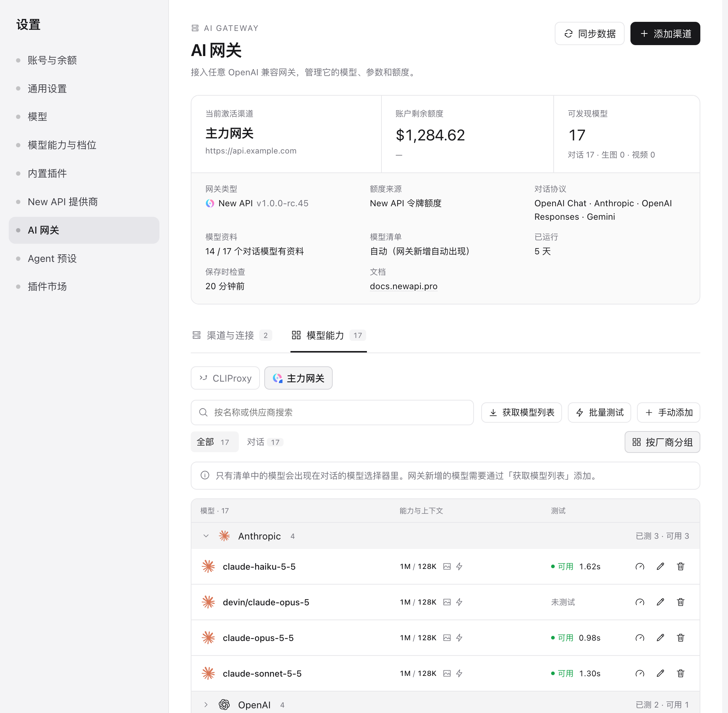Click the search magnifier icon
Image resolution: width=728 pixels, height=713 pixels.
click(x=203, y=412)
